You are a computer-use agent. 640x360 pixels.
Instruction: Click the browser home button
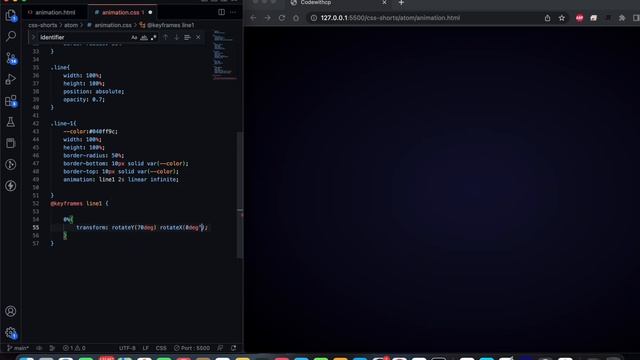tap(296, 18)
